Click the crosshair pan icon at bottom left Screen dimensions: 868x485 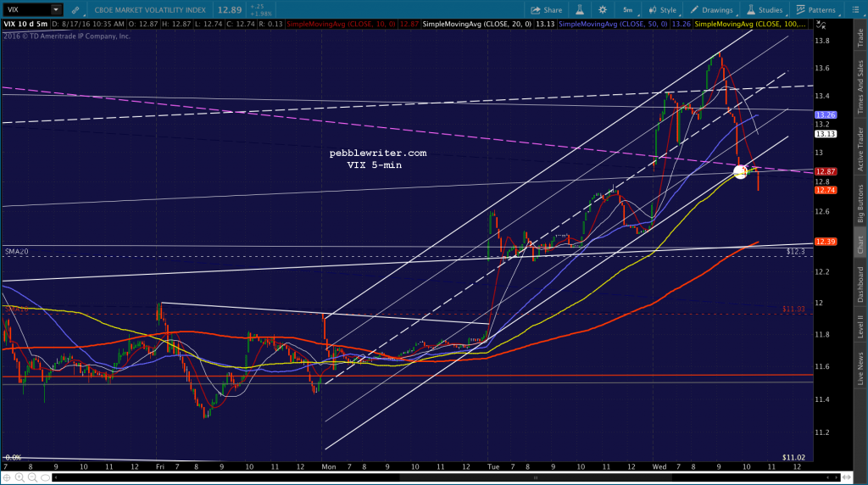click(7, 477)
